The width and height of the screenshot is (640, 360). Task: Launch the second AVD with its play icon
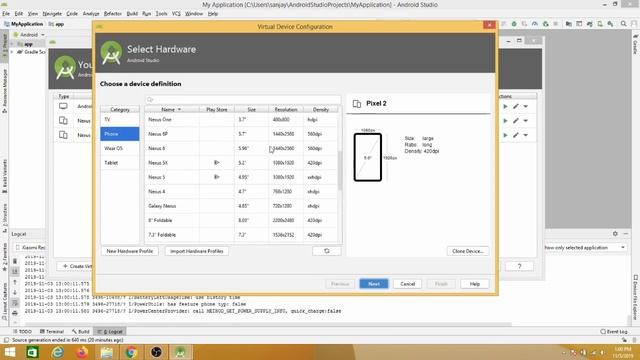pyautogui.click(x=505, y=120)
